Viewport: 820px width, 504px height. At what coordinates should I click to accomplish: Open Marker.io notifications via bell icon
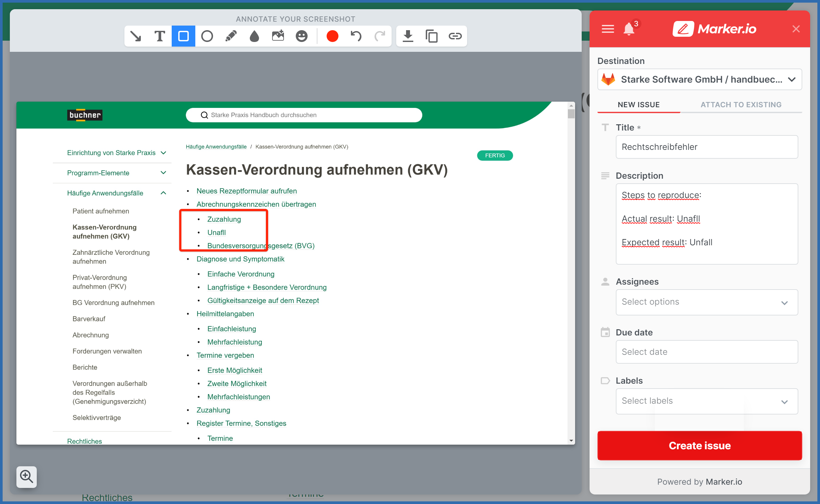[629, 29]
